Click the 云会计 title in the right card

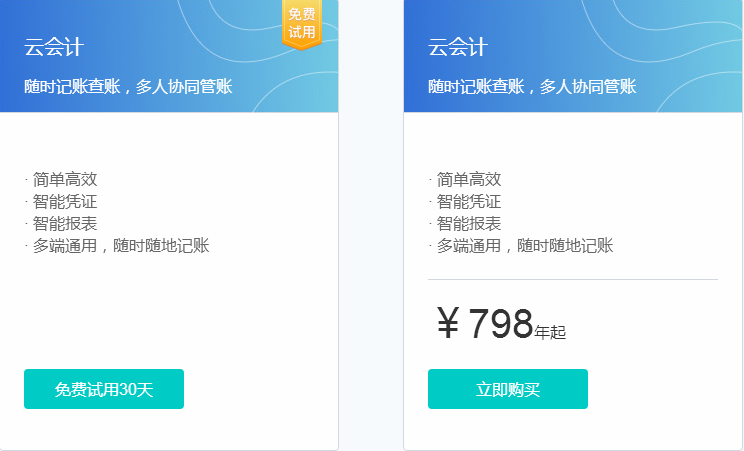458,47
